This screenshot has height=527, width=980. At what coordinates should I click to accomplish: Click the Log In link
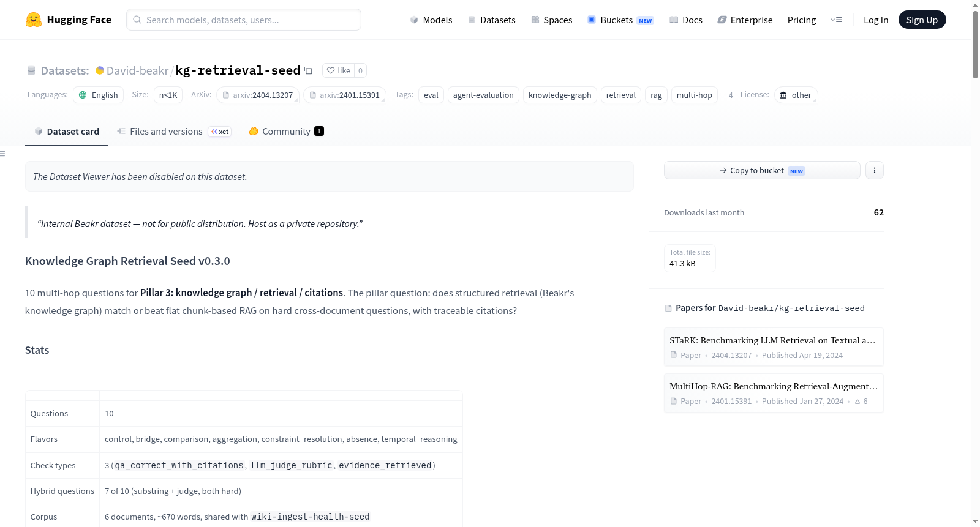(876, 20)
